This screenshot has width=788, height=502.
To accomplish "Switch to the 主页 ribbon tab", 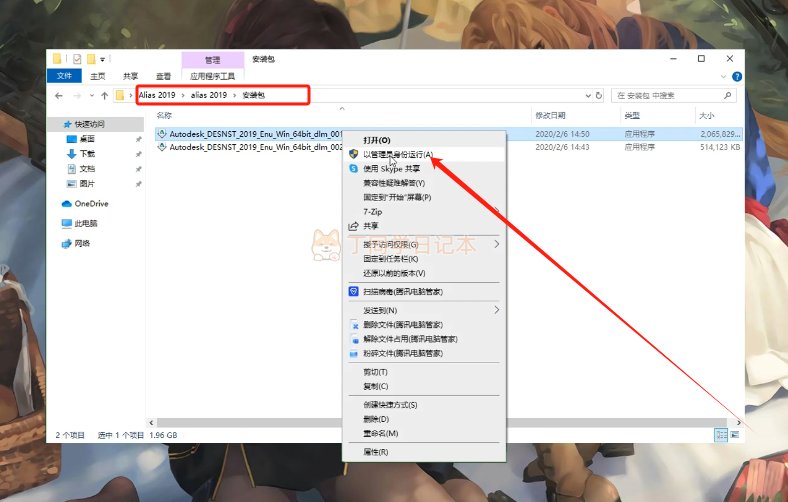I will pyautogui.click(x=97, y=76).
